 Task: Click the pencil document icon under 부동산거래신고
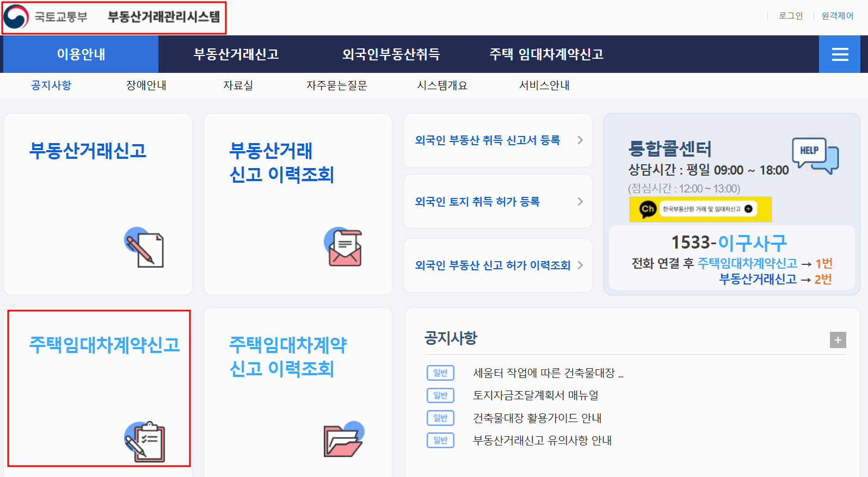coord(145,247)
